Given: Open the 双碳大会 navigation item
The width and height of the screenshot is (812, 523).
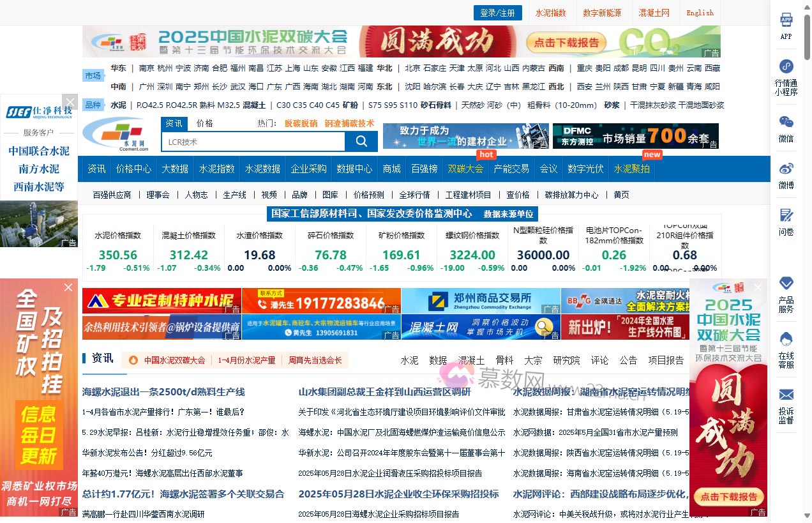Looking at the screenshot, I should (x=465, y=168).
